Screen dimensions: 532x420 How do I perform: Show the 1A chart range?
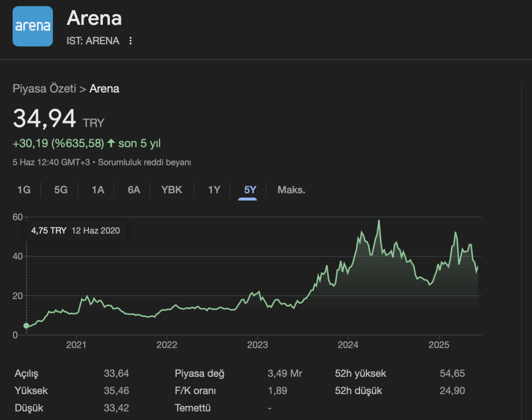pos(98,190)
